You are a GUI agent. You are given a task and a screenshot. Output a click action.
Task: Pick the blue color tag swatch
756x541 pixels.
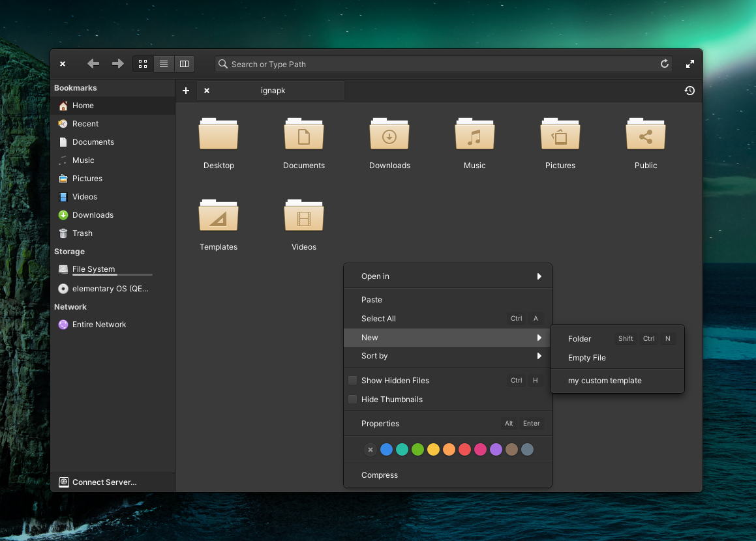[386, 450]
